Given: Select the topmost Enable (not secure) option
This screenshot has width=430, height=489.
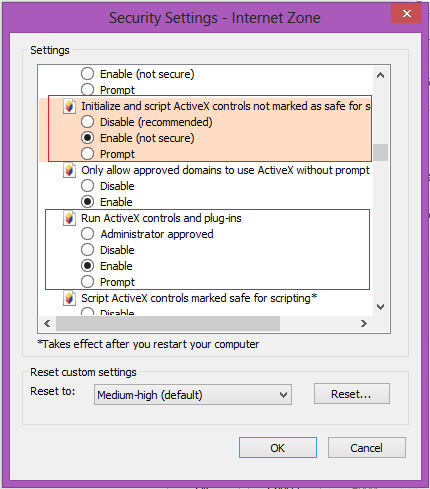Looking at the screenshot, I should coord(87,74).
